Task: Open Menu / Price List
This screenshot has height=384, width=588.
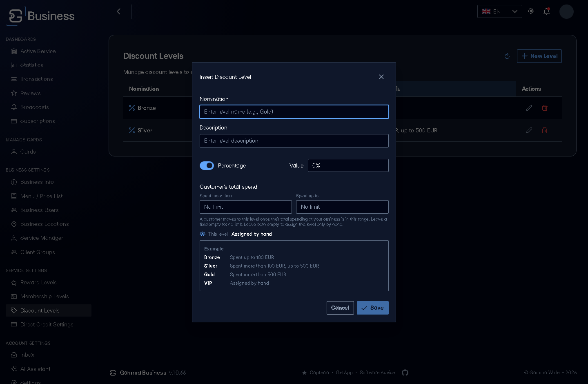Action: [x=49, y=196]
